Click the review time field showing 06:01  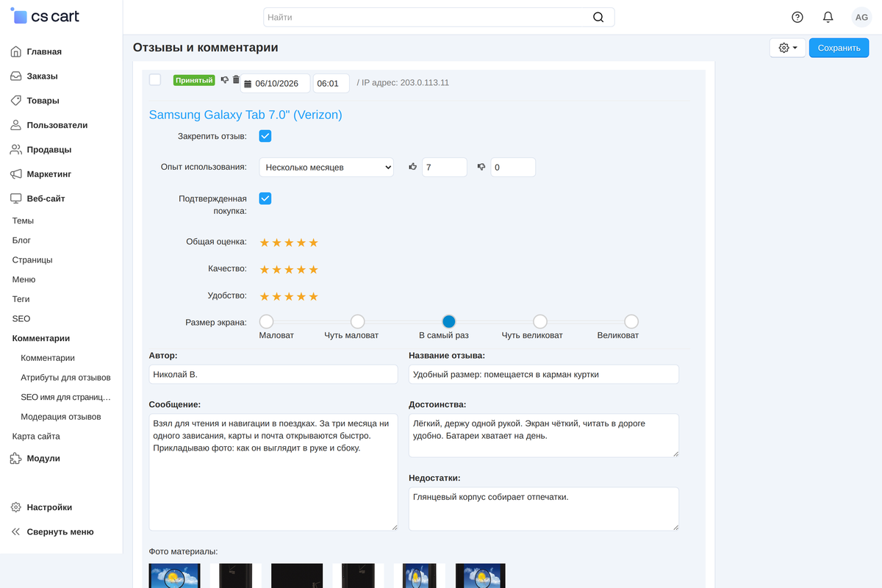331,84
